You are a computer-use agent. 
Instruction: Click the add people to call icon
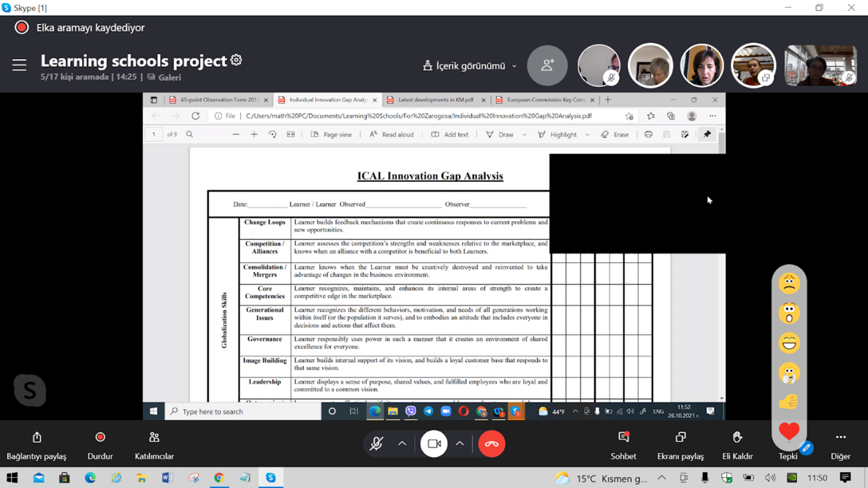pyautogui.click(x=547, y=65)
